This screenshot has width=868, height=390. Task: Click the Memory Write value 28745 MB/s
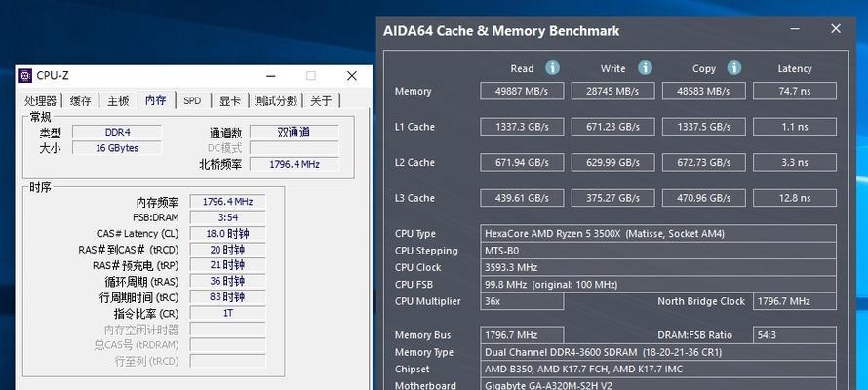pyautogui.click(x=612, y=92)
